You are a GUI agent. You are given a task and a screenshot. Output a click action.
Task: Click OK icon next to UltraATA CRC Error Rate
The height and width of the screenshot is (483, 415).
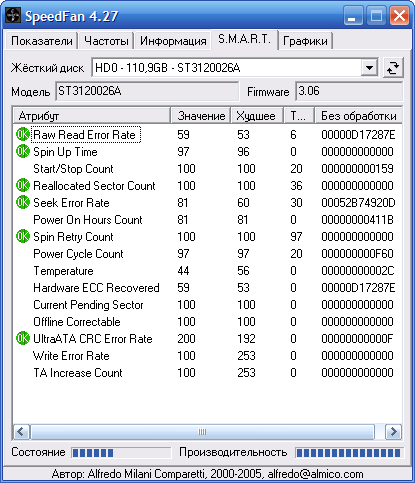[x=23, y=338]
